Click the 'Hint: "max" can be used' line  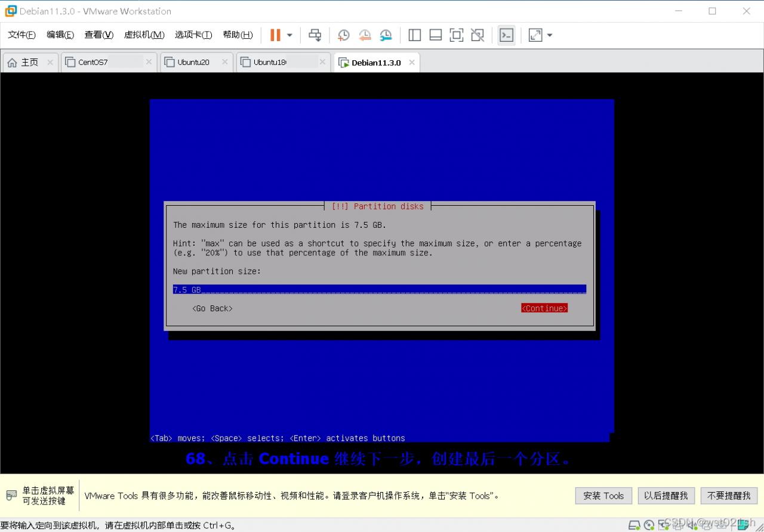pos(377,243)
